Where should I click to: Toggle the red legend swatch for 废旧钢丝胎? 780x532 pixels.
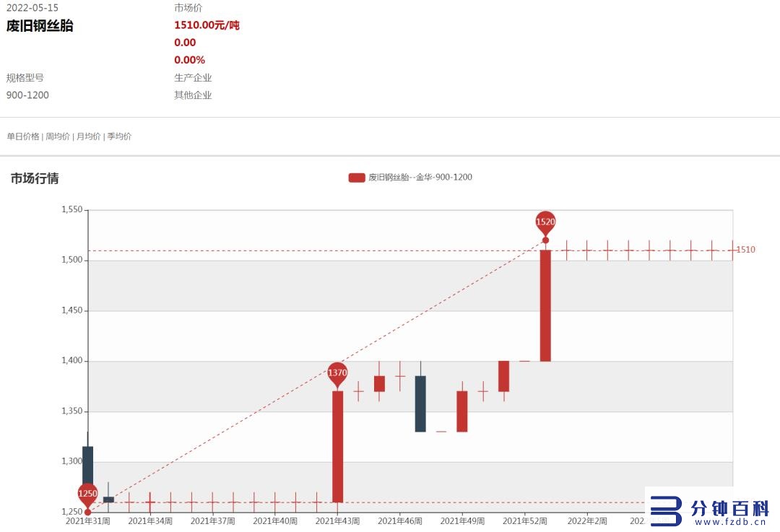(357, 178)
